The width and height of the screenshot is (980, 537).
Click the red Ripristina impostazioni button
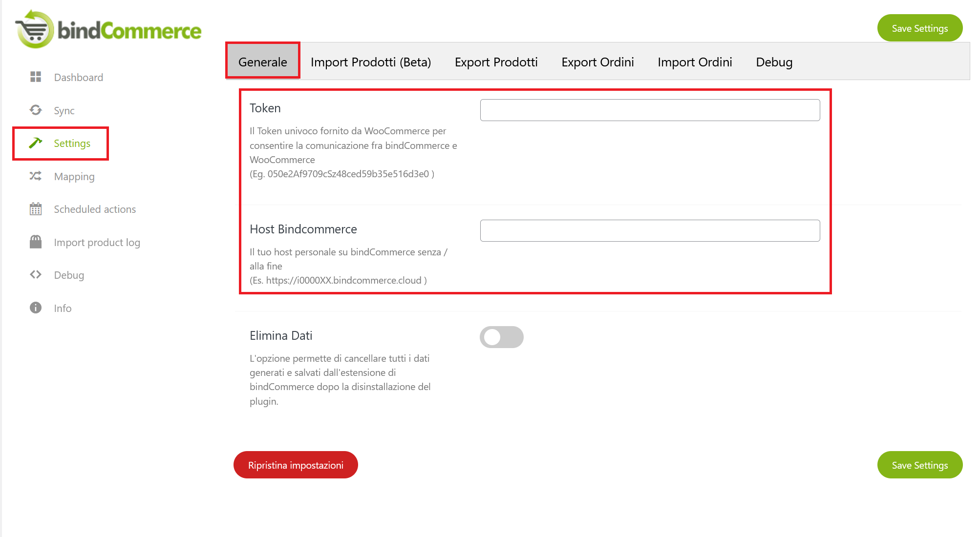(296, 465)
